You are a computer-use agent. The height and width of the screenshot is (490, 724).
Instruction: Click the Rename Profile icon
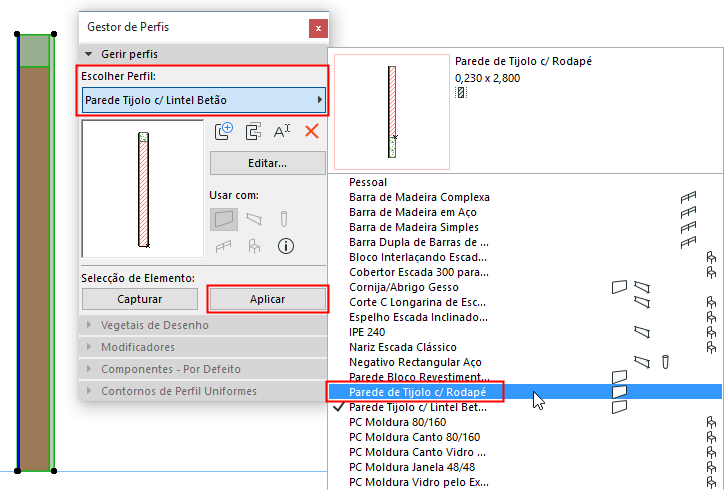(x=282, y=131)
